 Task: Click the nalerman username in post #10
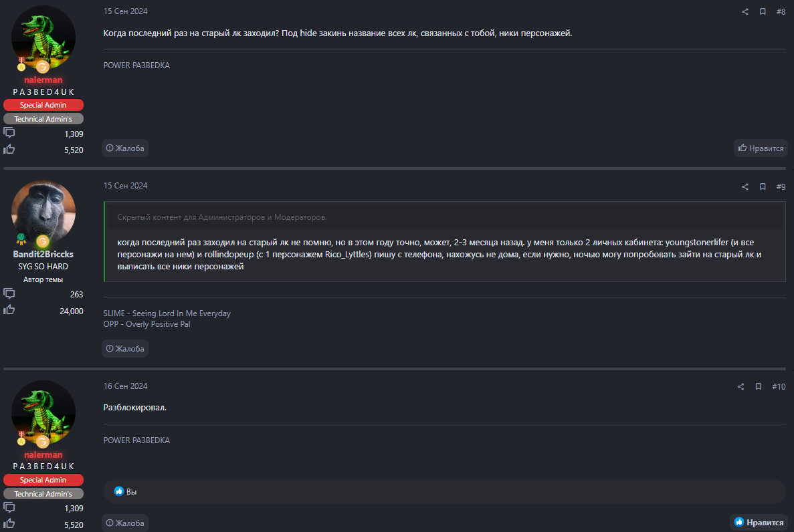(x=43, y=454)
